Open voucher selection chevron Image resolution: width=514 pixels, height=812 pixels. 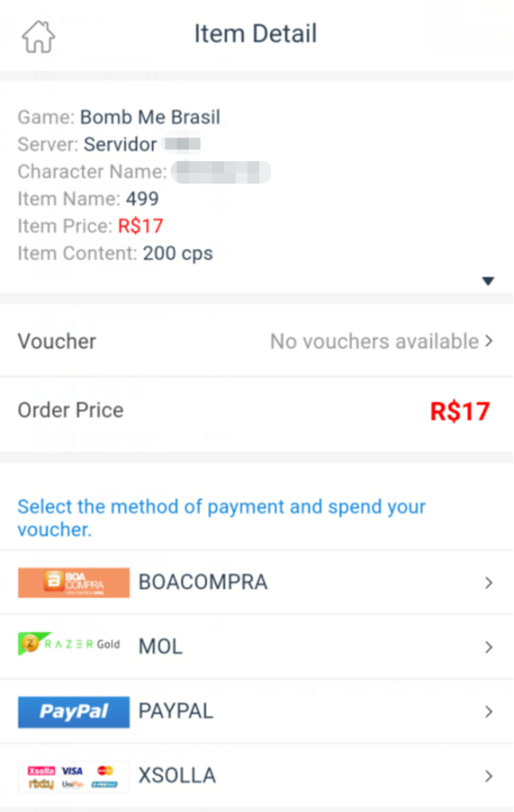(x=489, y=341)
